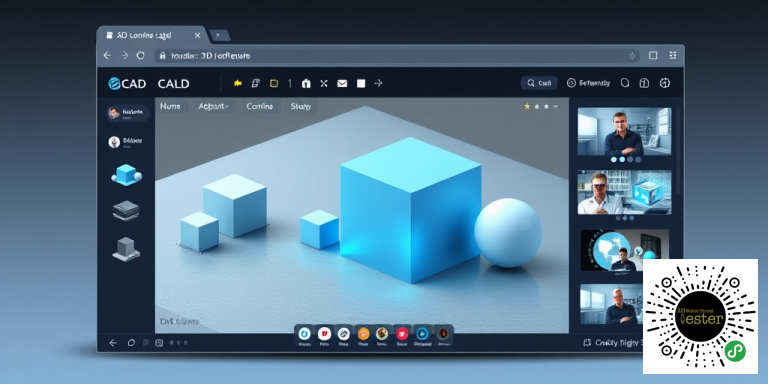Viewport: 768px width, 384px height.
Task: Select the large blue cube in the viewport
Action: pyautogui.click(x=410, y=211)
